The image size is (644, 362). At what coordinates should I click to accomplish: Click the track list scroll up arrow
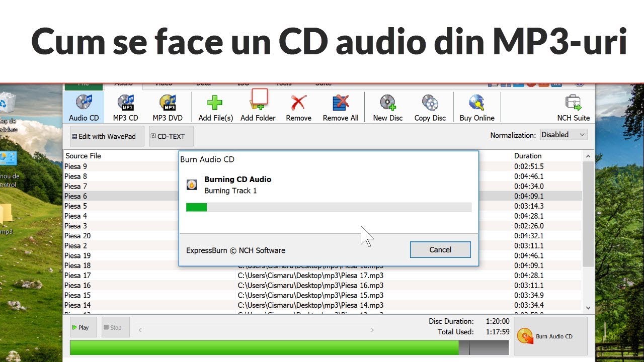pos(588,156)
